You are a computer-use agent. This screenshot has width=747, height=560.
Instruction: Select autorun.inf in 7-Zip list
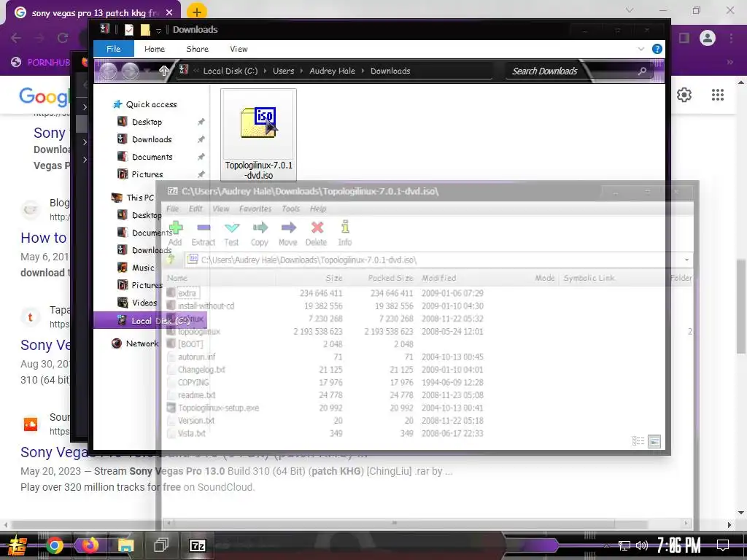pyautogui.click(x=196, y=357)
